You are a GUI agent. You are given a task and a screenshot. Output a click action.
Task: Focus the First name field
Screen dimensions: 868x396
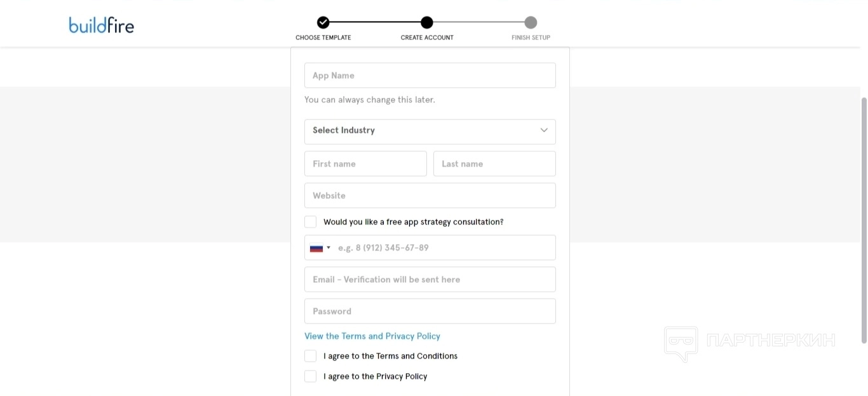coord(365,164)
